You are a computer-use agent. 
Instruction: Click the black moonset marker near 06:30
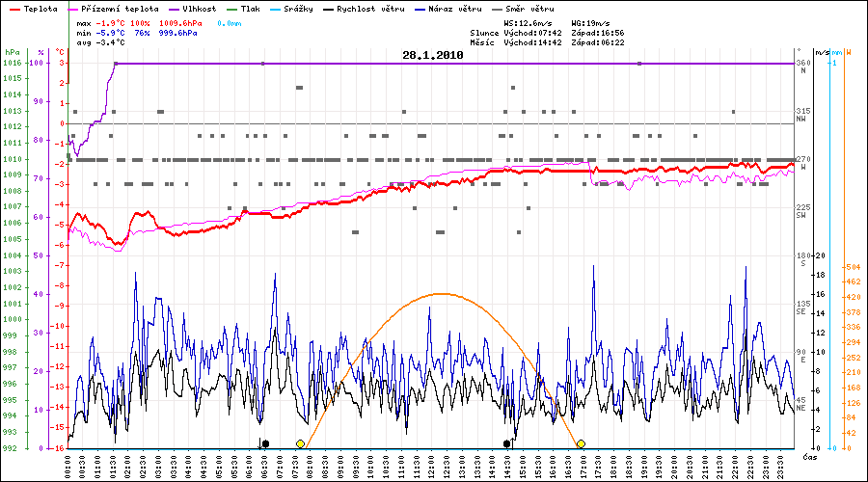click(265, 443)
